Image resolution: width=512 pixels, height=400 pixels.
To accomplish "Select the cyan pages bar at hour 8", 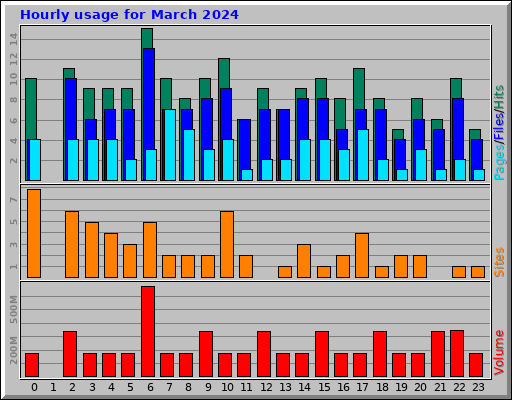I will coord(189,155).
